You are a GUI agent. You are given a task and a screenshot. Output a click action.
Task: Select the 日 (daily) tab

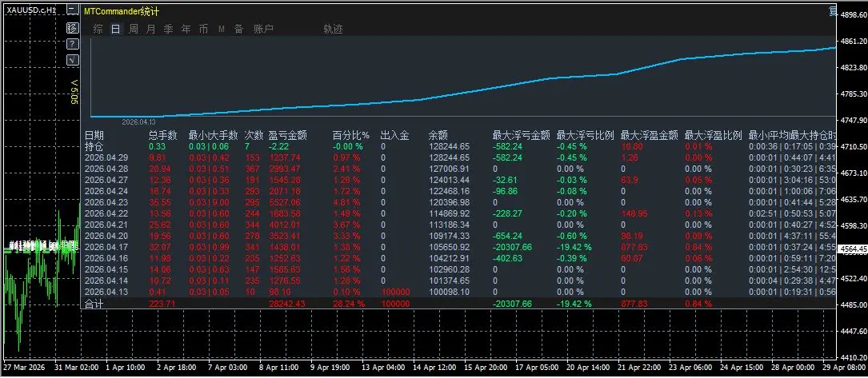(116, 30)
